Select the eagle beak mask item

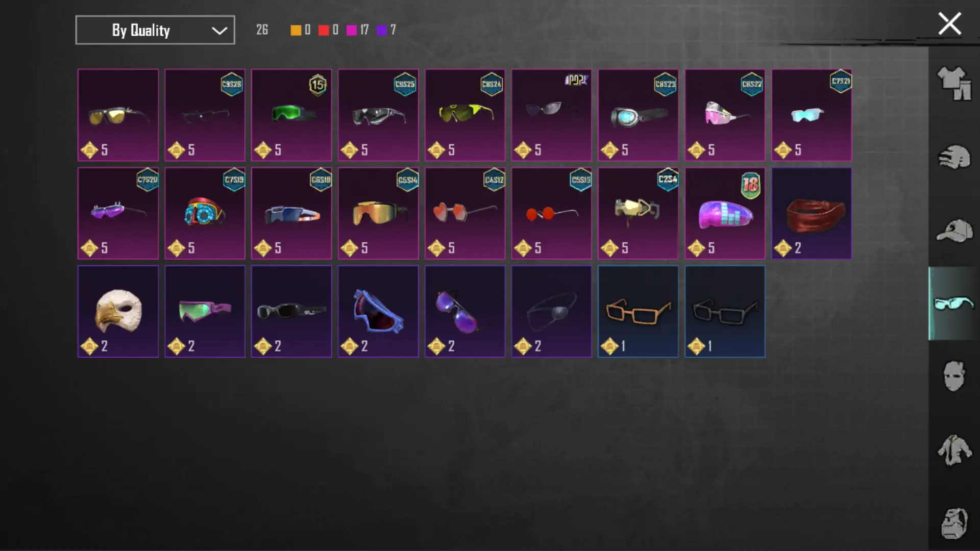click(x=118, y=311)
